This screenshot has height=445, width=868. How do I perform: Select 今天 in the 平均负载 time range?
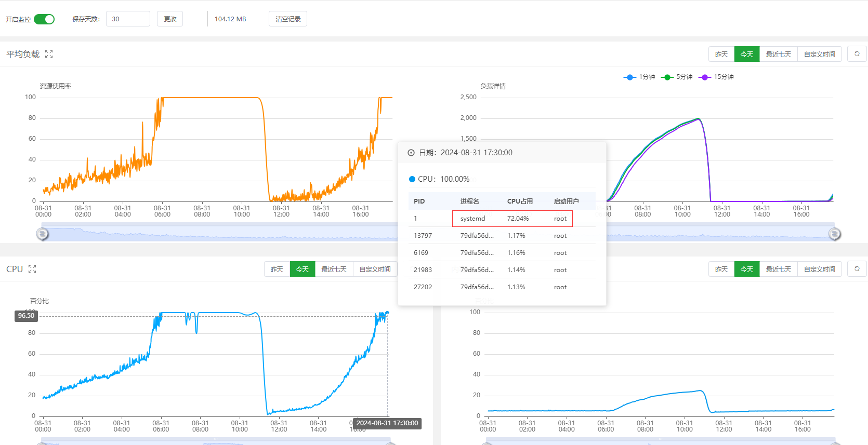tap(747, 54)
